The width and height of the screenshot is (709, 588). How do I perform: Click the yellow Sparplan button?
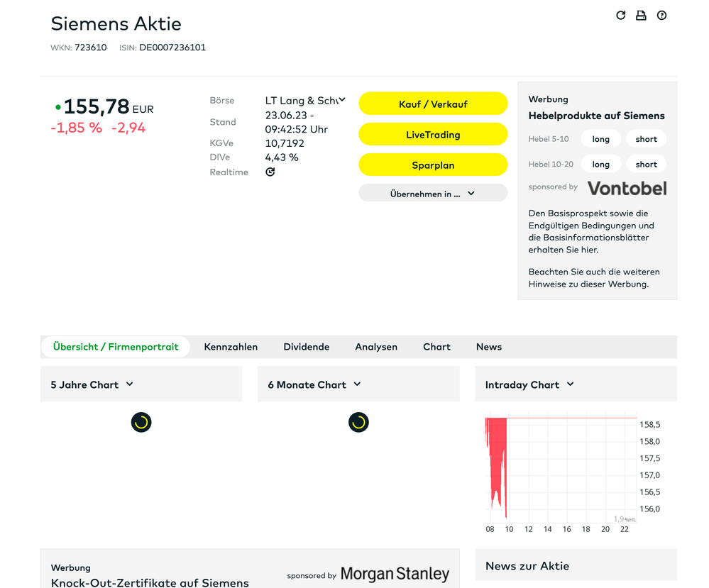[432, 165]
